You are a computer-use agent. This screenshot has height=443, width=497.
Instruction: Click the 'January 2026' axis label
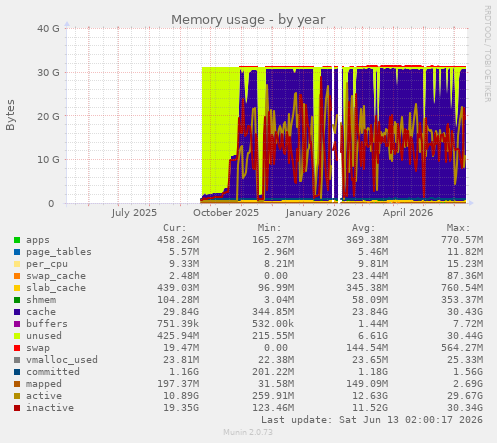[x=318, y=213]
